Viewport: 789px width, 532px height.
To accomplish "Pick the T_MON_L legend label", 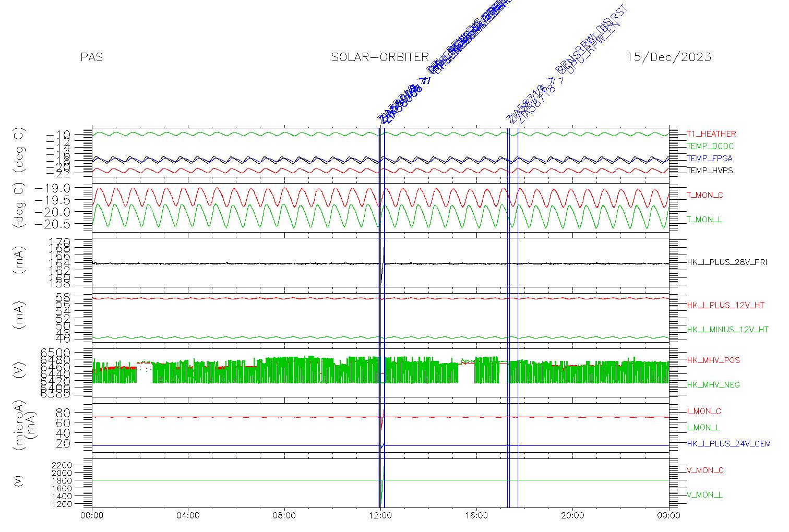I will tap(704, 220).
